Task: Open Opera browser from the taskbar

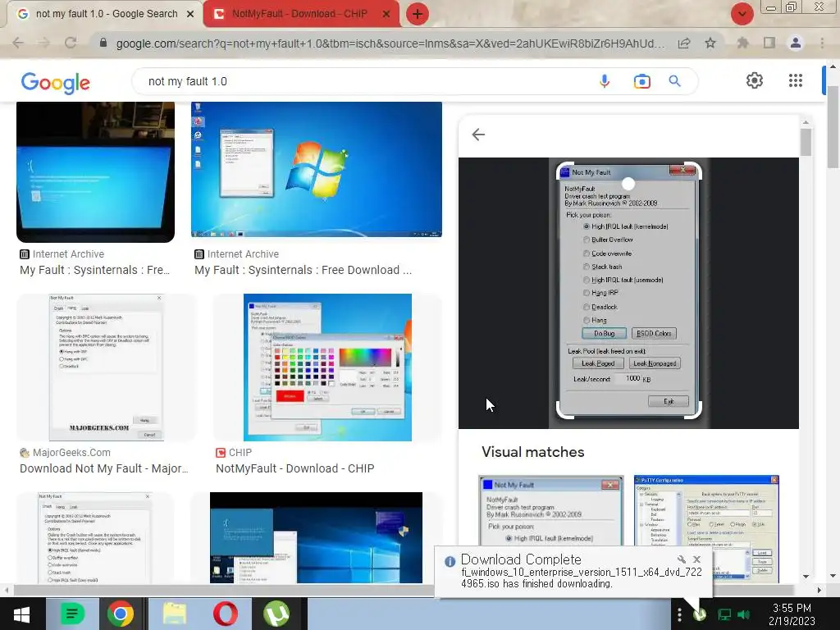Action: point(226,614)
